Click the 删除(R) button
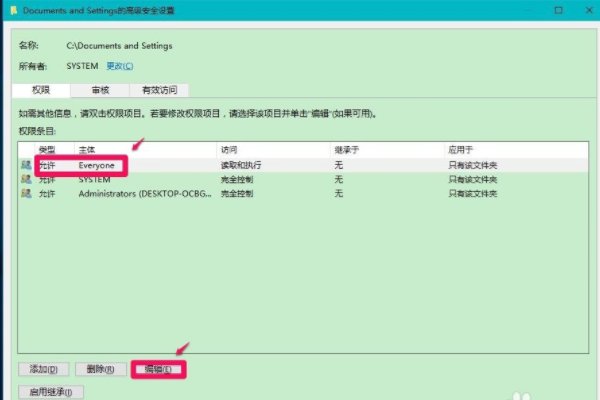The image size is (600, 400). point(101,369)
